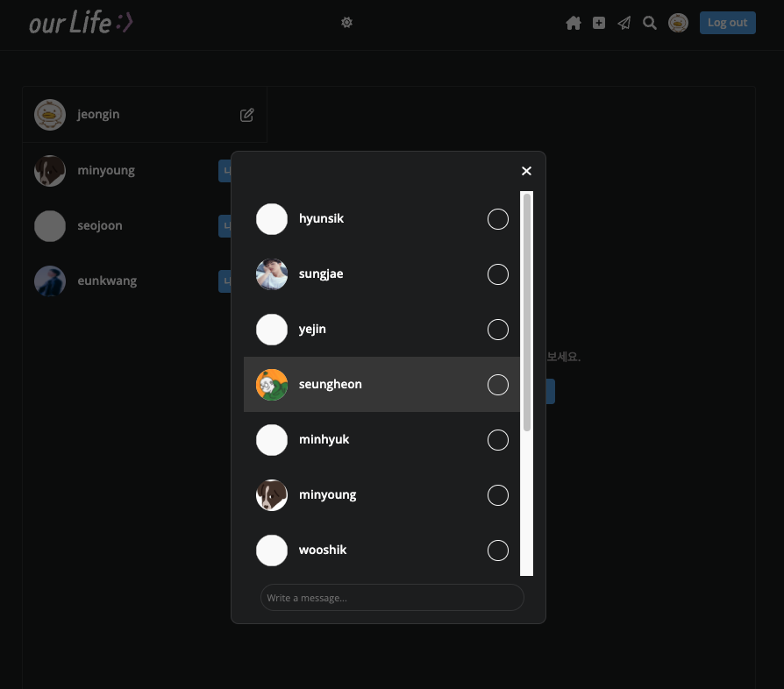Click minyoung dog avatar in sidebar

(x=49, y=171)
